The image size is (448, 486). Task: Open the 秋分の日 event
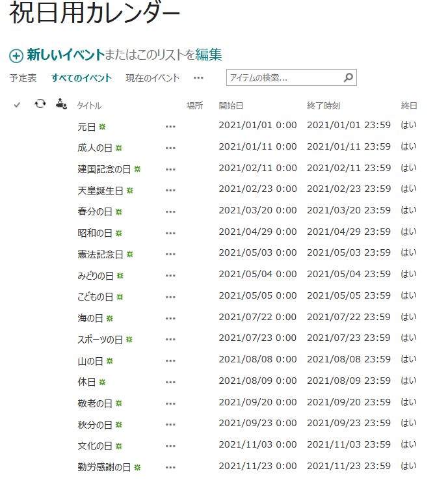click(x=95, y=425)
